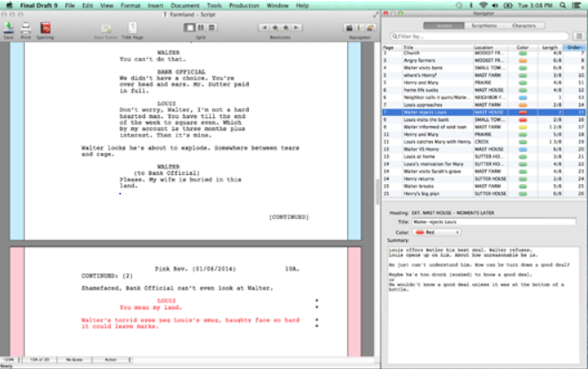The image size is (588, 369).
Task: Open the Action element type dropdown
Action: pos(112,359)
